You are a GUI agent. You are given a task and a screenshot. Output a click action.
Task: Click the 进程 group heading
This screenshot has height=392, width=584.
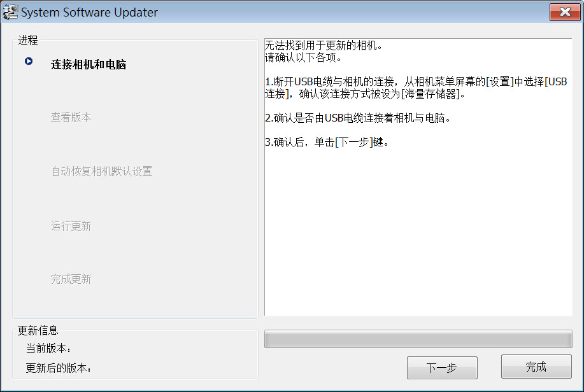[x=28, y=40]
